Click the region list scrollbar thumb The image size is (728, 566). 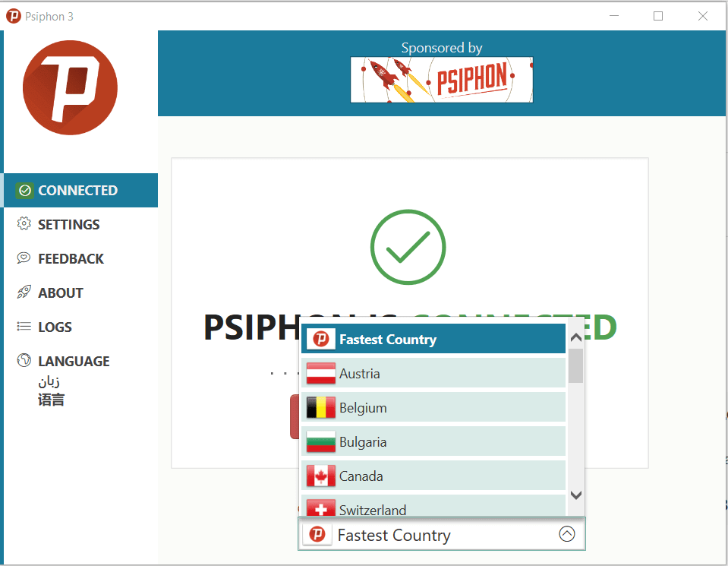tap(575, 365)
